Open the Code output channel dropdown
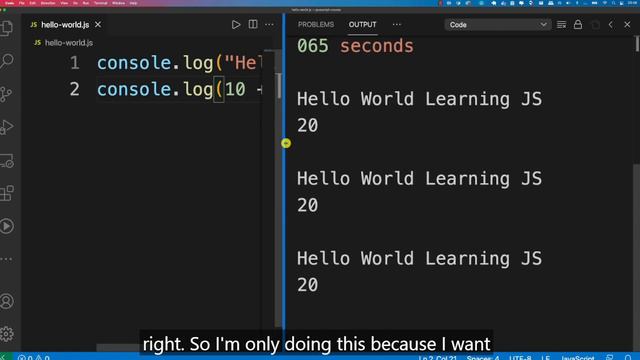Screen dimensions: 640x360 click(x=498, y=24)
